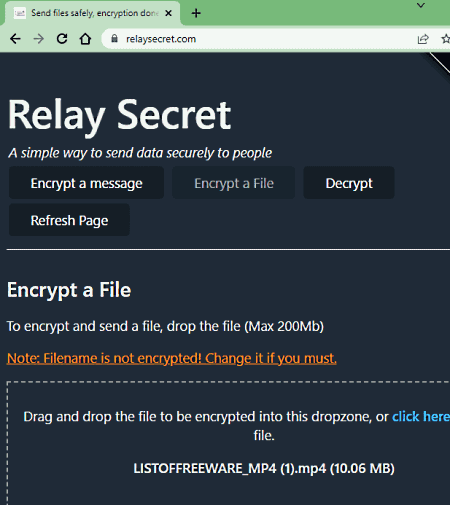Screen dimensions: 450x505
Task: Bookmark this page with star icon
Action: point(445,39)
